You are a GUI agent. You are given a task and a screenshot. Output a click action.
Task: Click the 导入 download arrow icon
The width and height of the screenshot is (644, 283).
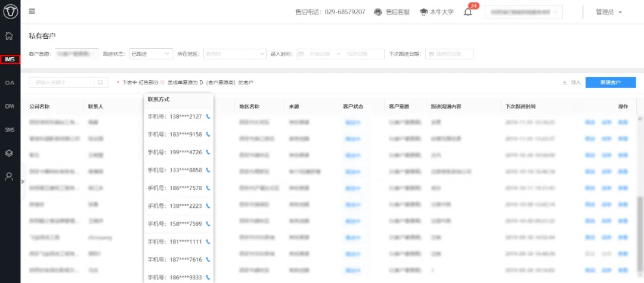565,82
